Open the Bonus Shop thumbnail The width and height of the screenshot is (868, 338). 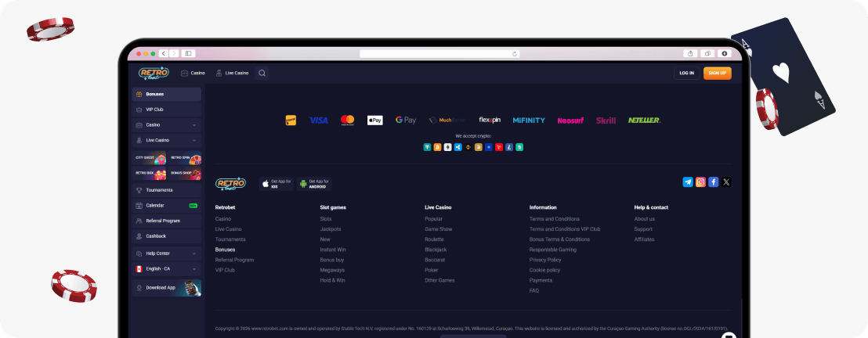(x=184, y=174)
